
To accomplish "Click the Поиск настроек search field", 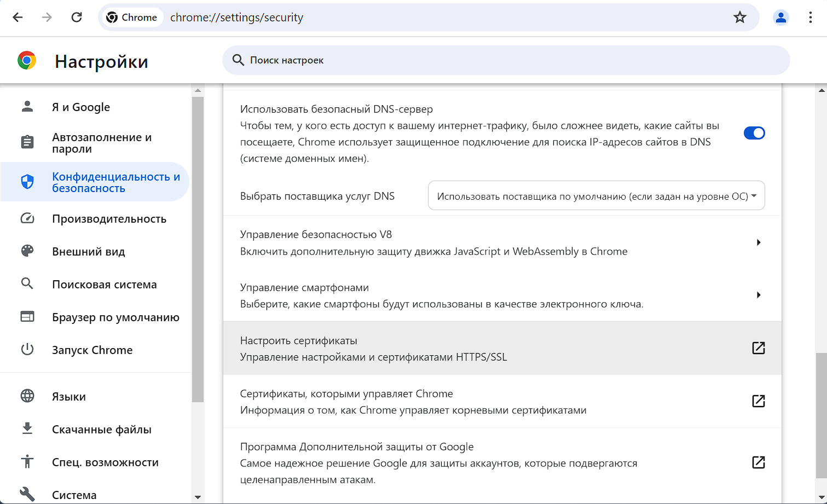I will pos(506,60).
